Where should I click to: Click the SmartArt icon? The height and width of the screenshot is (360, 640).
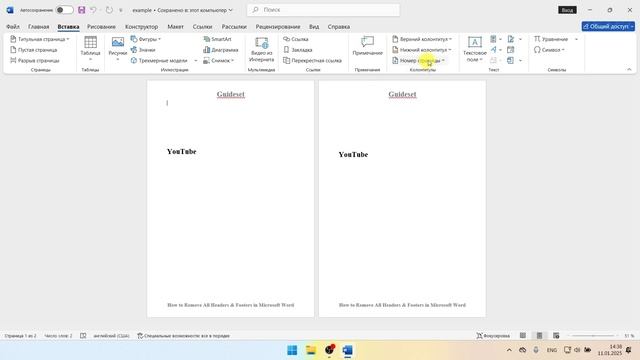[207, 39]
